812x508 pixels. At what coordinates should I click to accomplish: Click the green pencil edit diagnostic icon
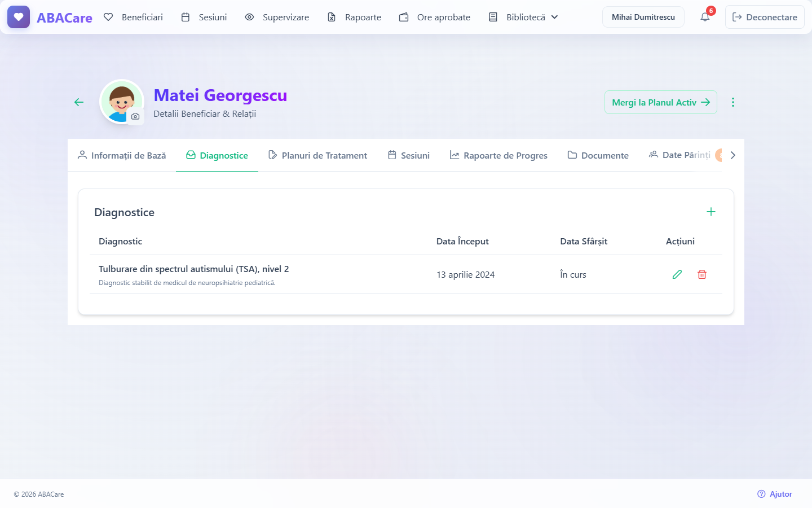[677, 274]
